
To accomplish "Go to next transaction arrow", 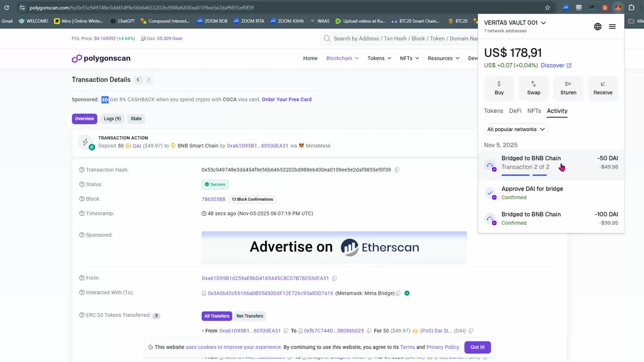I will coord(148,80).
